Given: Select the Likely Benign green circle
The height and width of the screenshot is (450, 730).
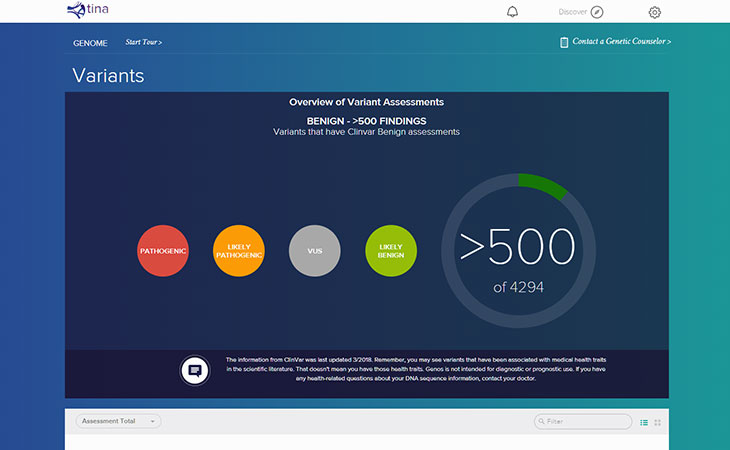Looking at the screenshot, I should 390,250.
